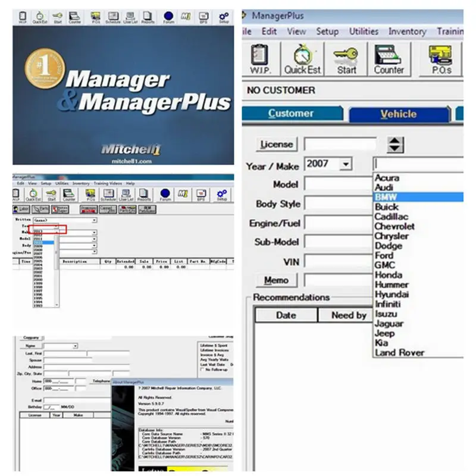
Task: Open the Help menu in the order window
Action: click(x=130, y=183)
